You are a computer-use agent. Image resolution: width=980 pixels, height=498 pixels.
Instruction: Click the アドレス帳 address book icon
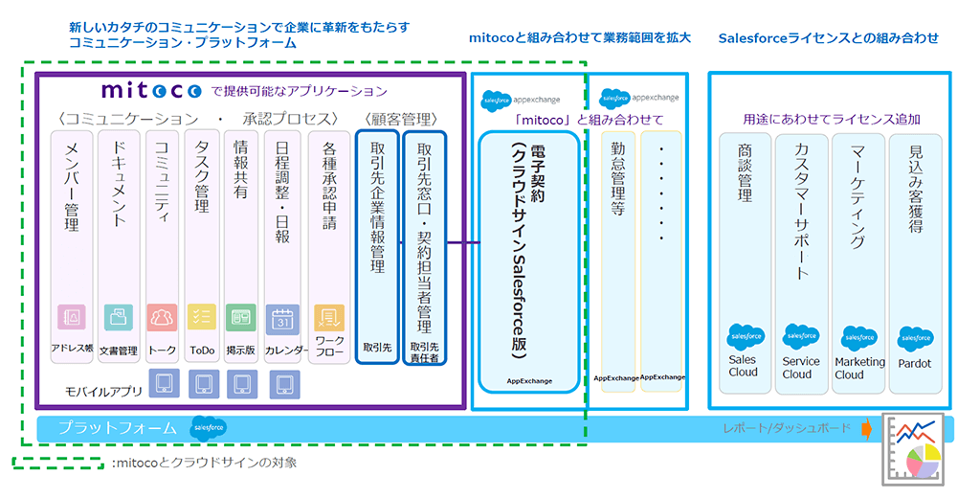(71, 317)
